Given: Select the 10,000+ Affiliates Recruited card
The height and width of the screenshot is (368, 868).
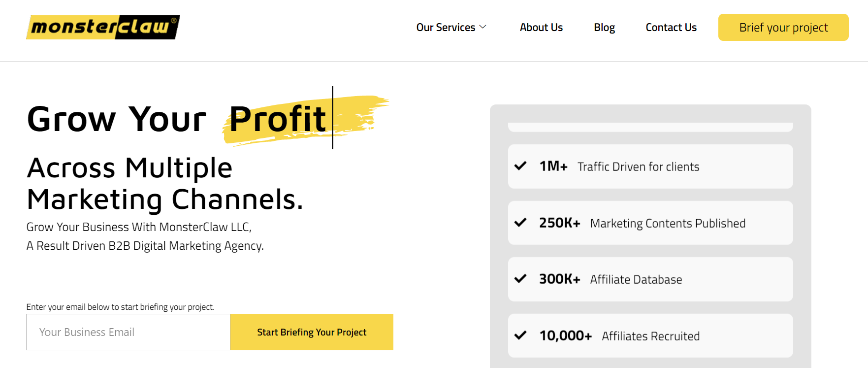Looking at the screenshot, I should coord(650,335).
